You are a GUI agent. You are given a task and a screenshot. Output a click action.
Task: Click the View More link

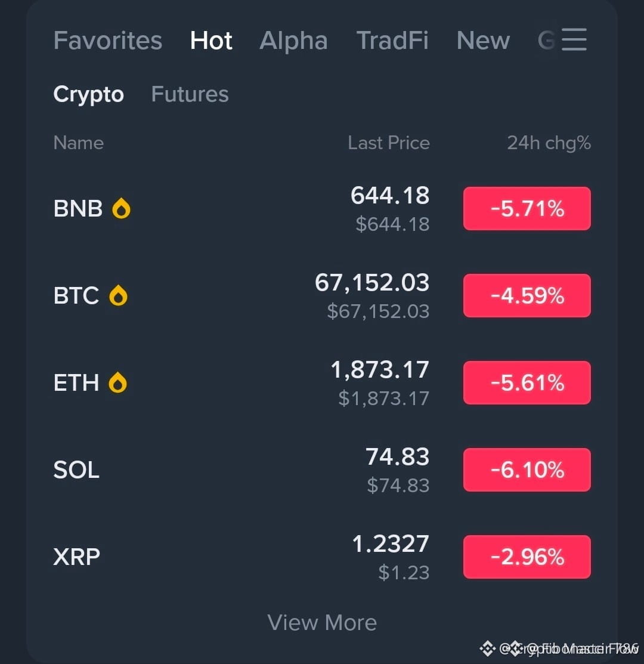[322, 622]
